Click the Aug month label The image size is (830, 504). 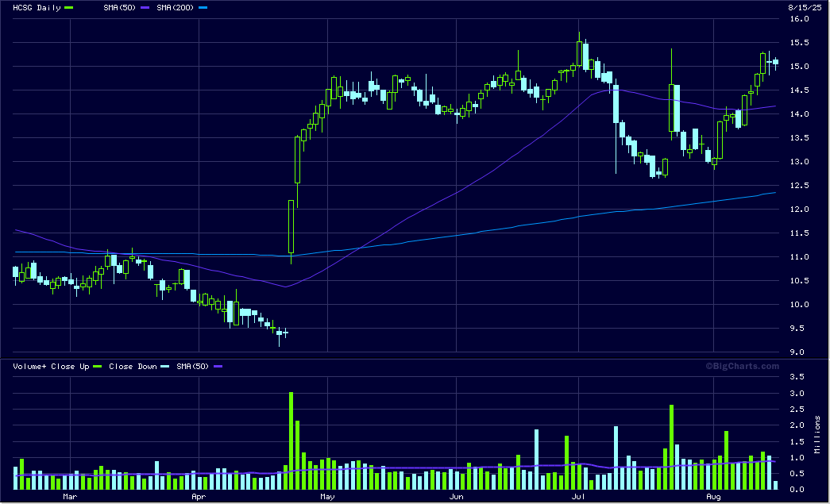713,497
